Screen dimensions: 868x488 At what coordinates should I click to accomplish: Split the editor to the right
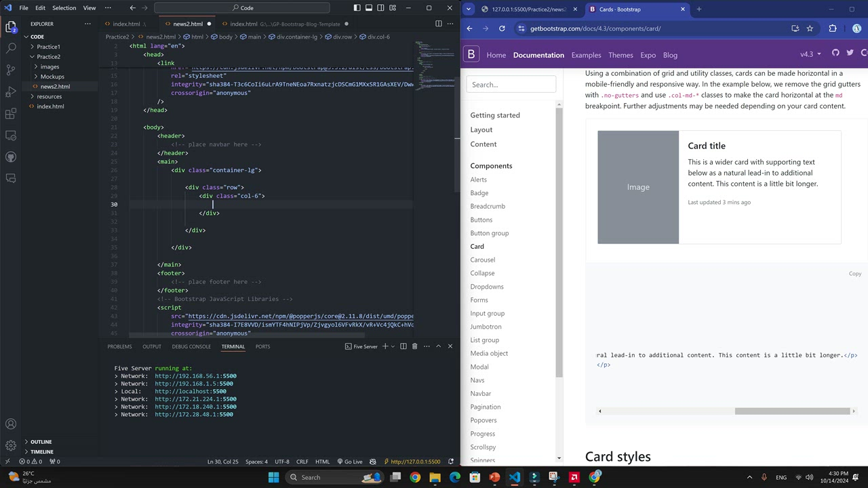tap(439, 24)
